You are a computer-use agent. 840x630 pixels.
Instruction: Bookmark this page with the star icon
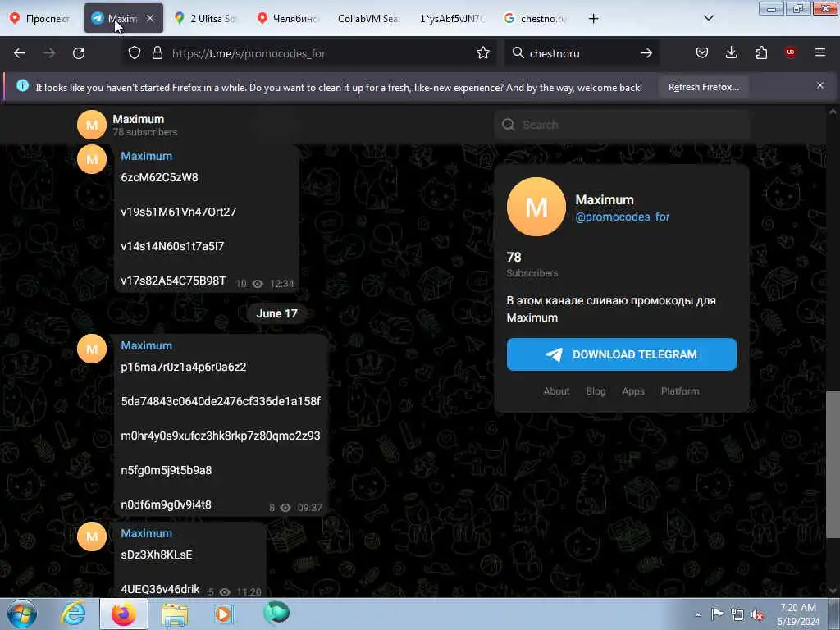[483, 53]
